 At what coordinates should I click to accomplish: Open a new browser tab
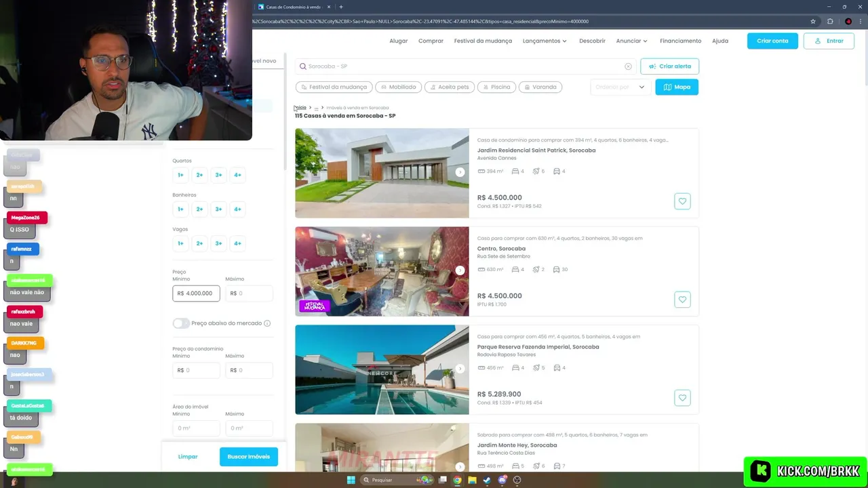(341, 7)
